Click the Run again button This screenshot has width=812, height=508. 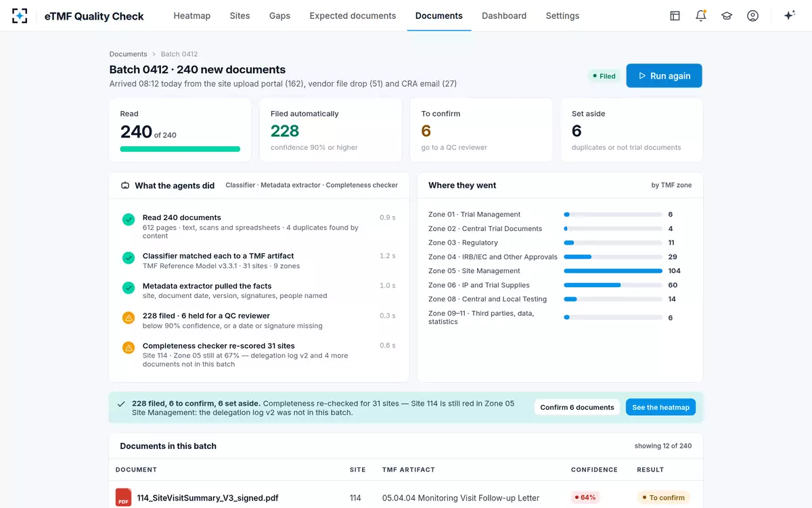[x=664, y=76]
